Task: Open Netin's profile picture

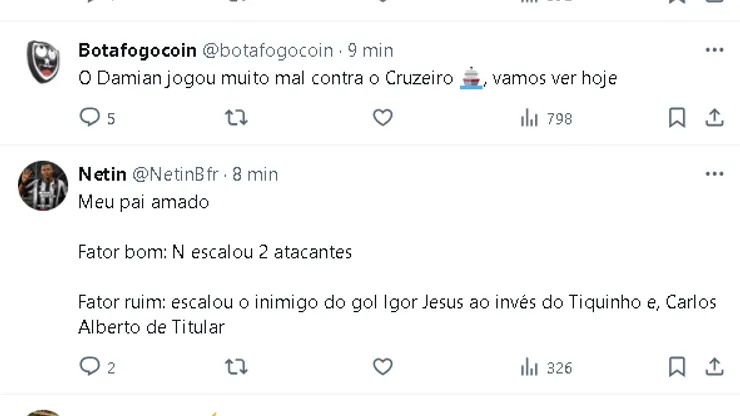Action: [x=43, y=185]
